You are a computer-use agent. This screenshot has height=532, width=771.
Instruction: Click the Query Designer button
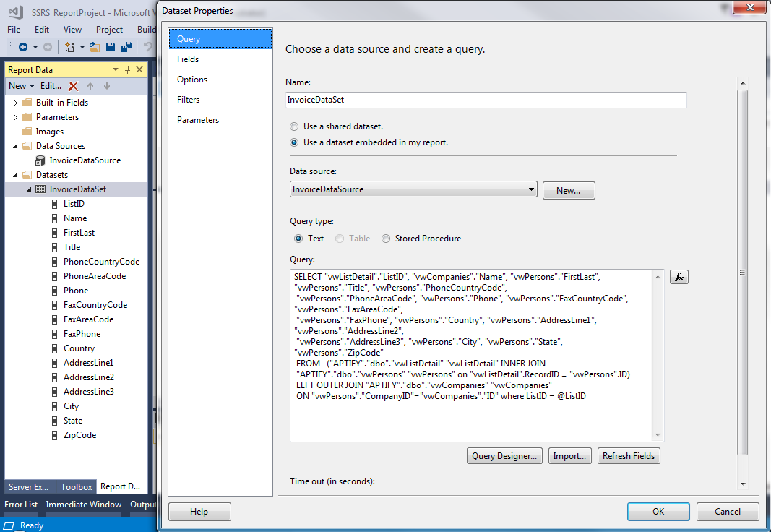coord(504,456)
